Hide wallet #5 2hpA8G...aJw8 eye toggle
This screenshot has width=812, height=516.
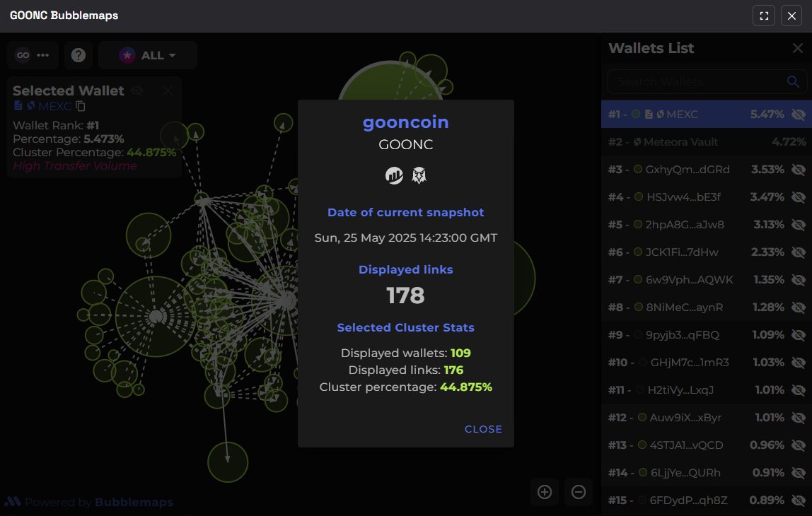point(799,225)
